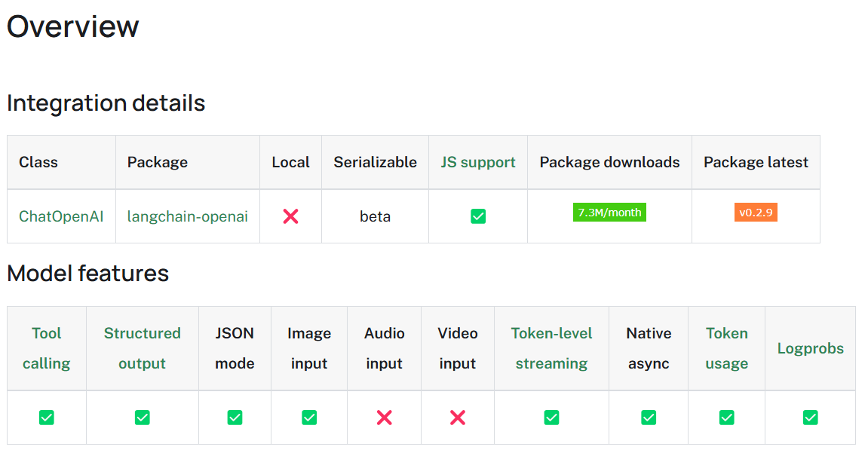Click the green check under JS support
This screenshot has height=456, width=868.
pyautogui.click(x=478, y=216)
